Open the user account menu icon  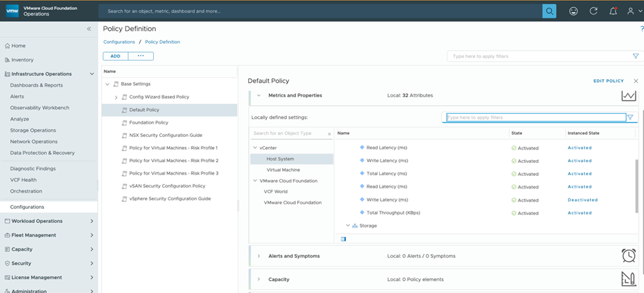tap(632, 11)
